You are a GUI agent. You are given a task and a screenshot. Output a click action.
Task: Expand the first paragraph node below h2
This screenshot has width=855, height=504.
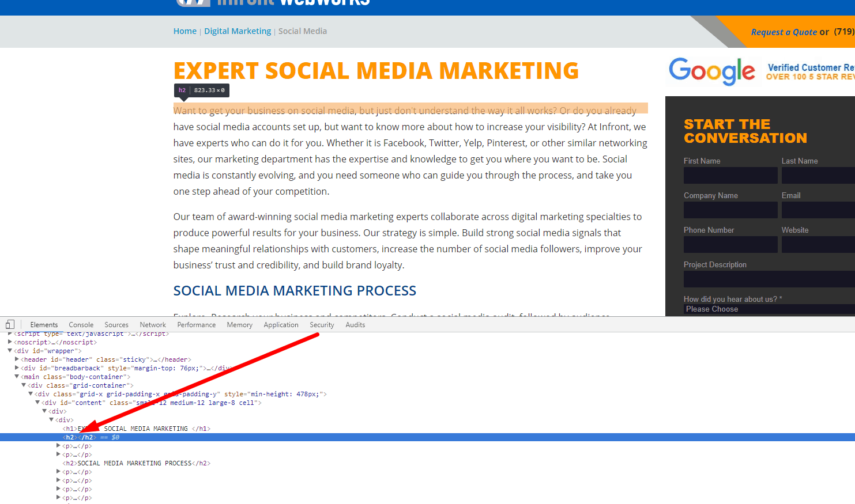[58, 445]
